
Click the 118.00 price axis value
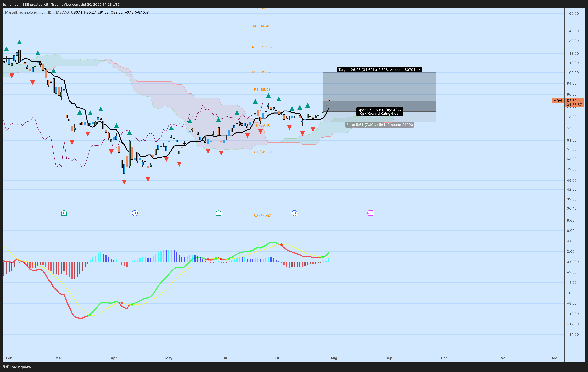[573, 53]
